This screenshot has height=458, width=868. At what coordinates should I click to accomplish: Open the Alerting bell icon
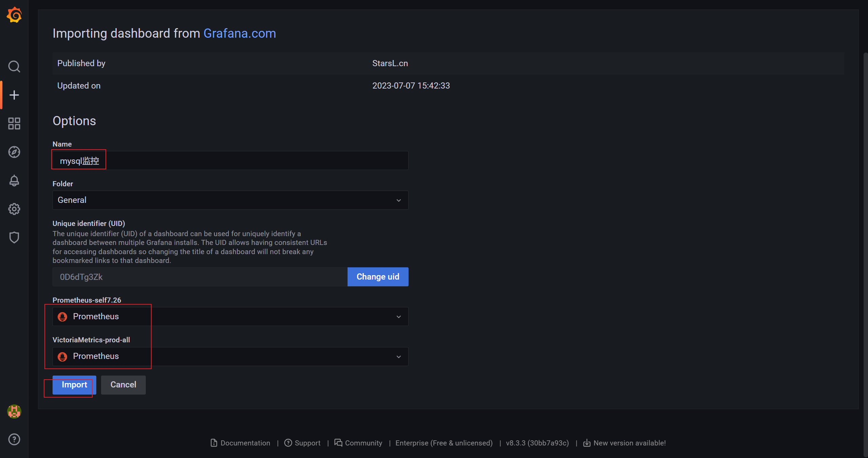pos(14,180)
